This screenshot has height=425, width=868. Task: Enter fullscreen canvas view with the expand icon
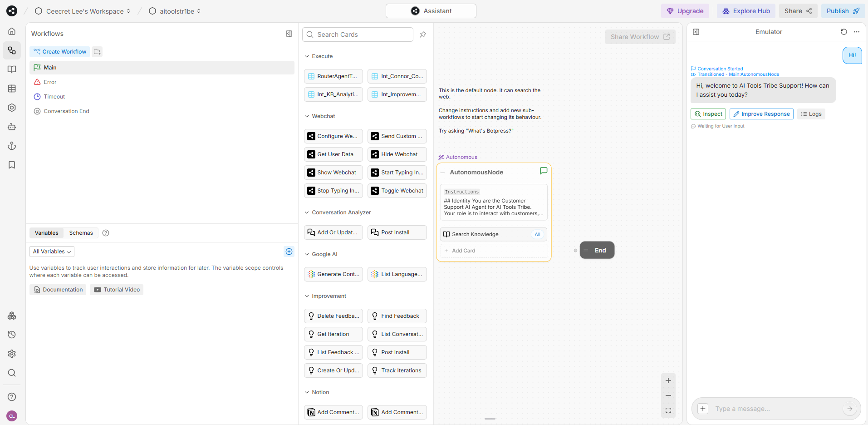pyautogui.click(x=668, y=410)
